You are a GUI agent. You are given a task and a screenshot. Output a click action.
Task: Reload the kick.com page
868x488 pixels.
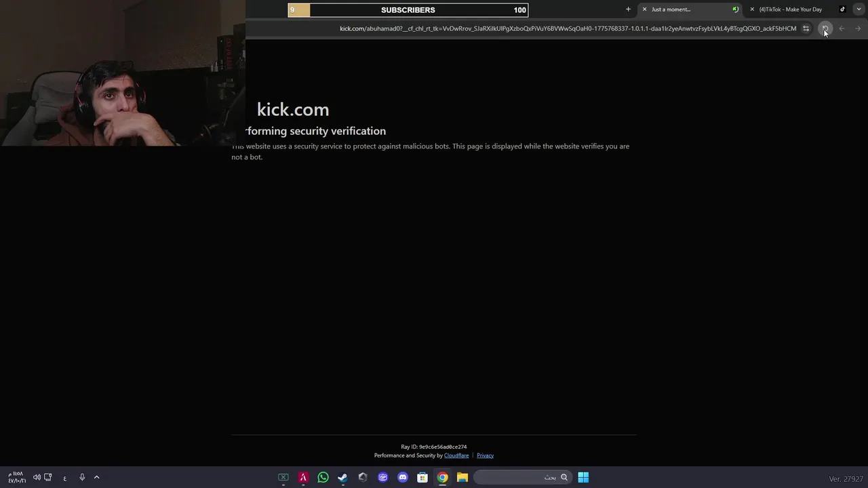click(x=825, y=28)
